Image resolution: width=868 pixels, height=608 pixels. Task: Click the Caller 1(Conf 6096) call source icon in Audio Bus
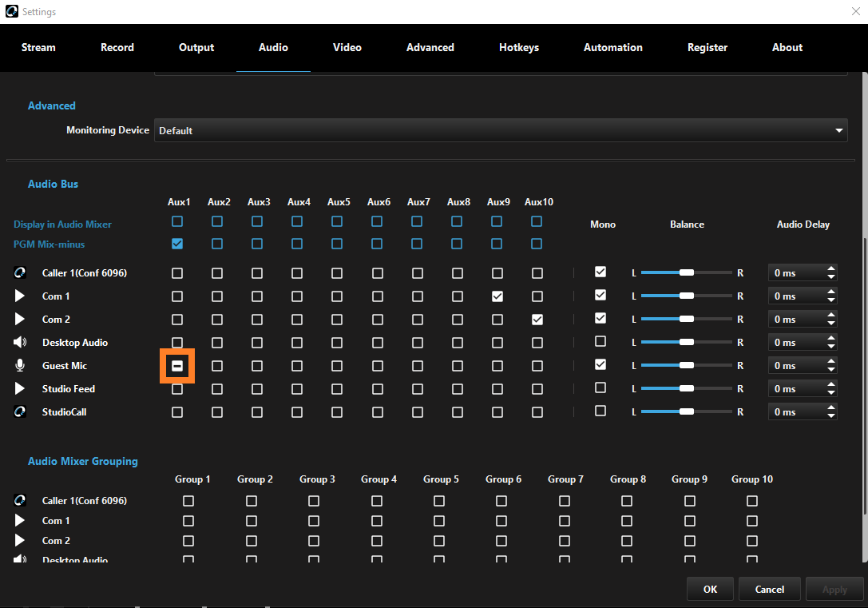20,272
